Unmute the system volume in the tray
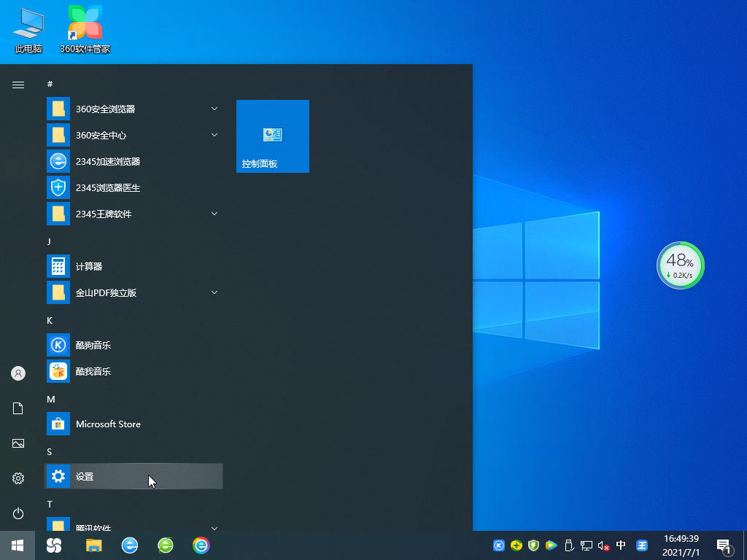 pos(603,545)
